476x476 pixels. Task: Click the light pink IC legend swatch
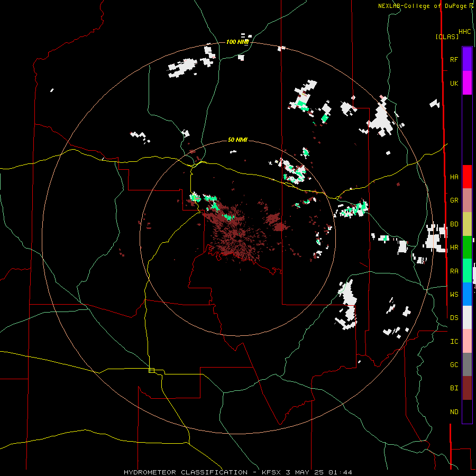pos(467,341)
